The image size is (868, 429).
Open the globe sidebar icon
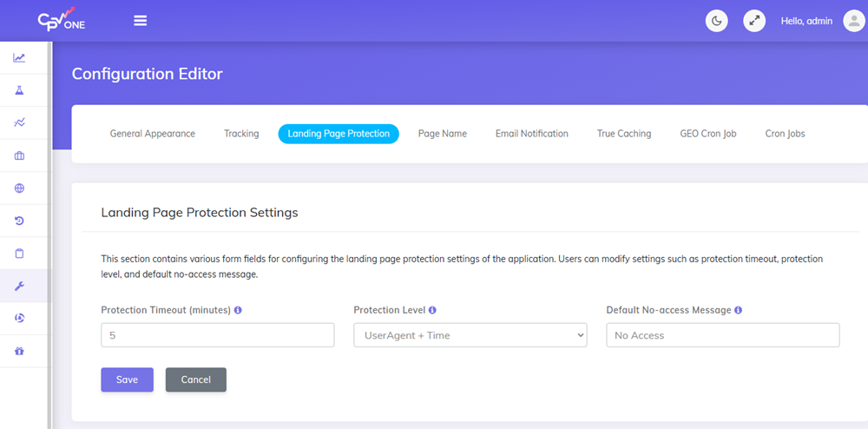(19, 188)
